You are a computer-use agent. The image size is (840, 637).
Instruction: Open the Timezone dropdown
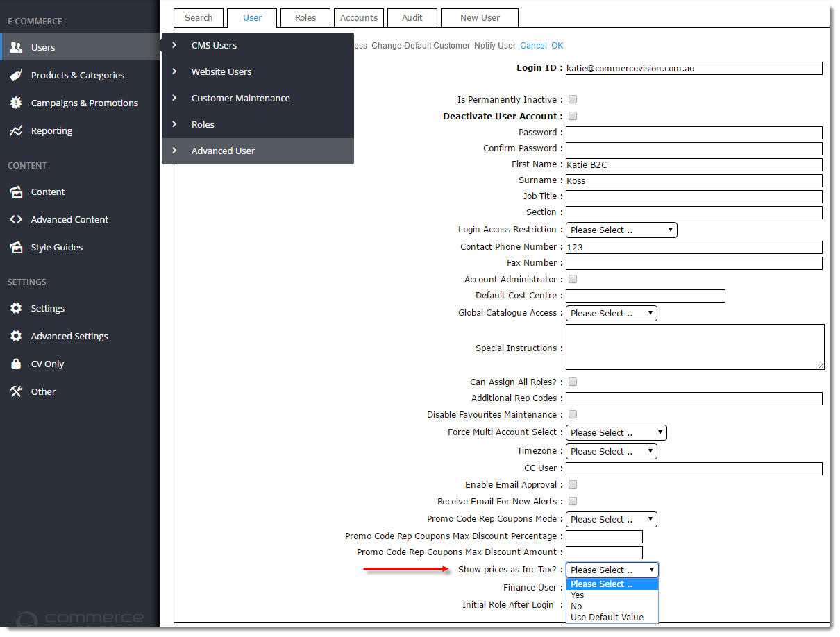click(x=612, y=451)
